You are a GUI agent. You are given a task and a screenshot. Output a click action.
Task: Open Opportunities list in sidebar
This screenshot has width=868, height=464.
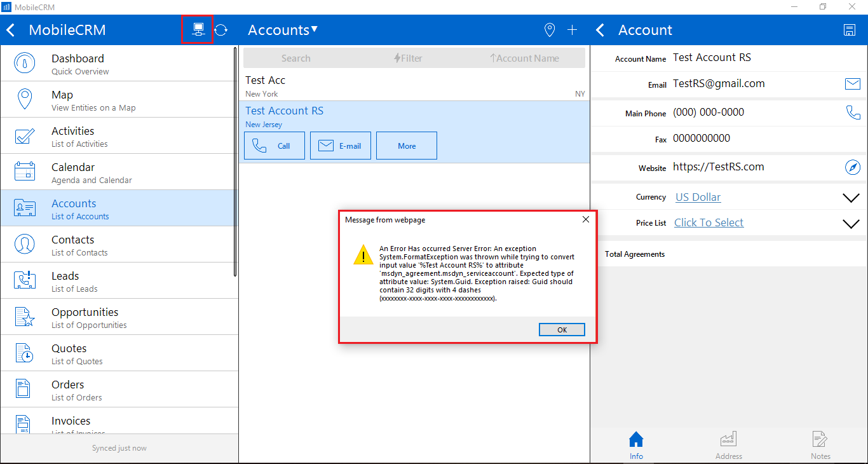[119, 317]
